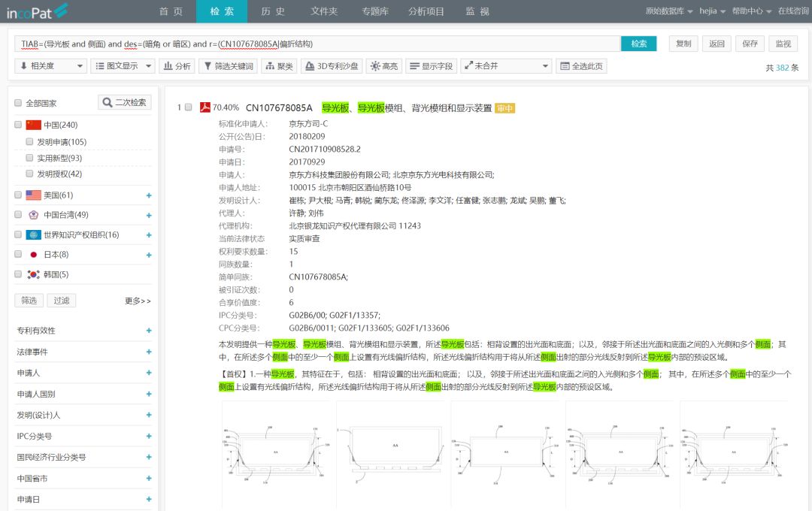Image resolution: width=812 pixels, height=511 pixels.
Task: Open the 相关度 sort order dropdown
Action: click(50, 65)
